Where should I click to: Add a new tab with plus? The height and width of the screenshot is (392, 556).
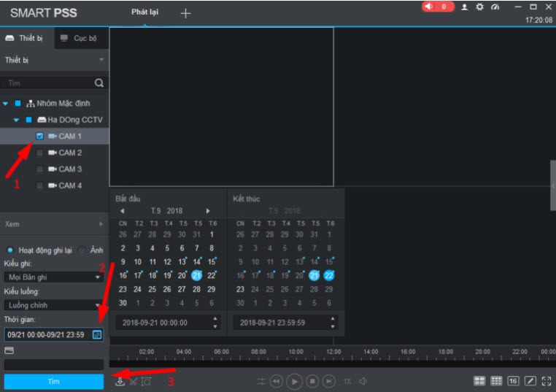click(185, 12)
